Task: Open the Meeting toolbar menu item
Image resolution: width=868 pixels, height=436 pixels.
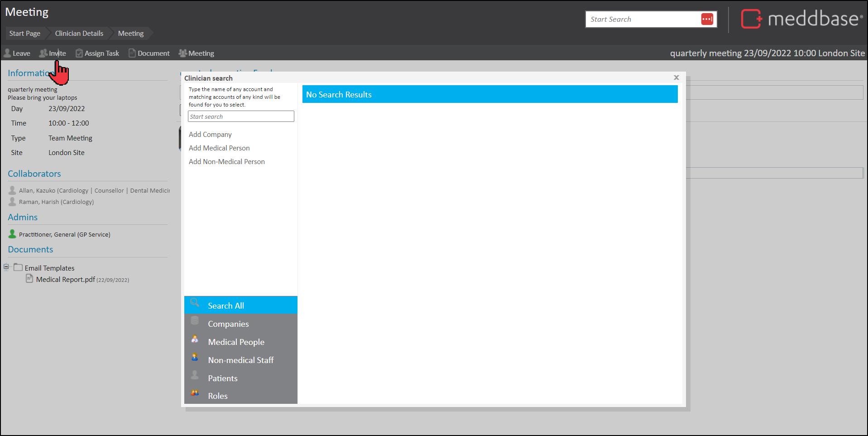Action: (x=196, y=53)
